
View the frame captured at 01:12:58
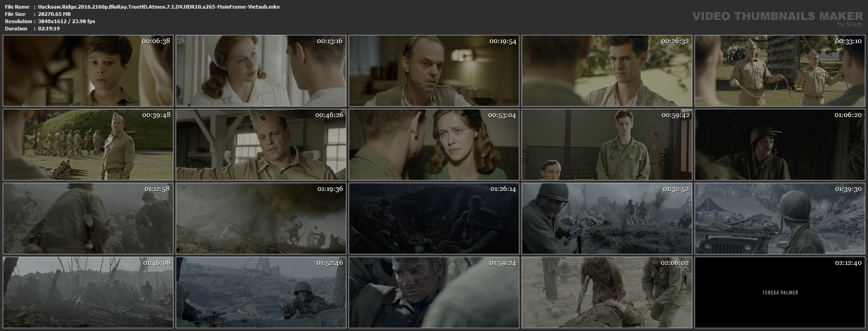[x=88, y=219]
